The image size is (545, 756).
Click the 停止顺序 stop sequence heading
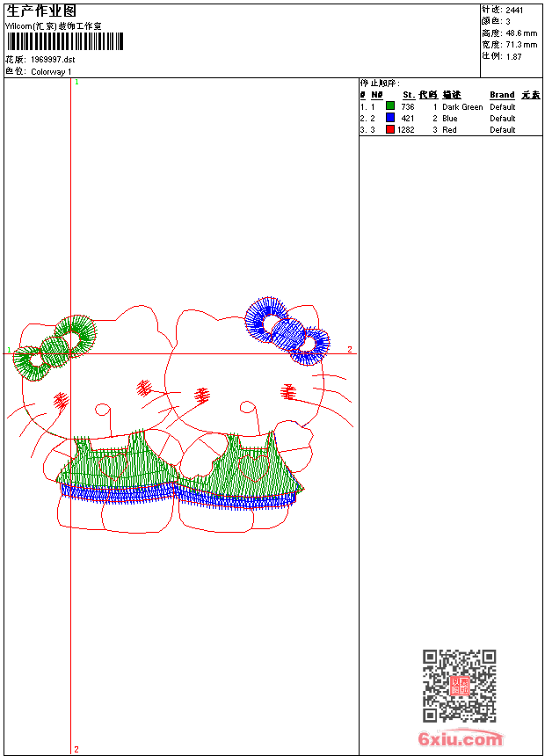click(x=380, y=84)
